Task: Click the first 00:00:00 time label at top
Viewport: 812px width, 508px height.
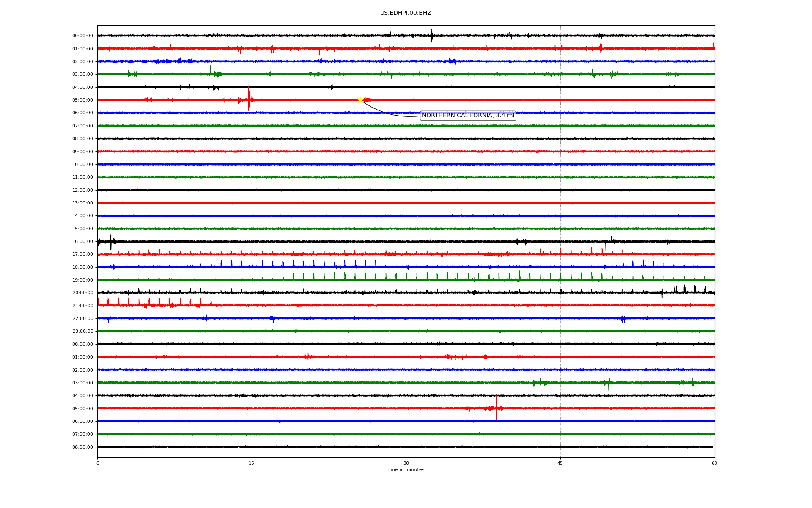Action: coord(82,36)
